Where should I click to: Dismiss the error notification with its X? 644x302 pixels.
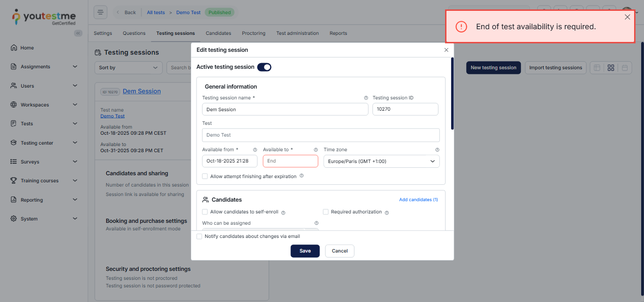click(x=627, y=17)
